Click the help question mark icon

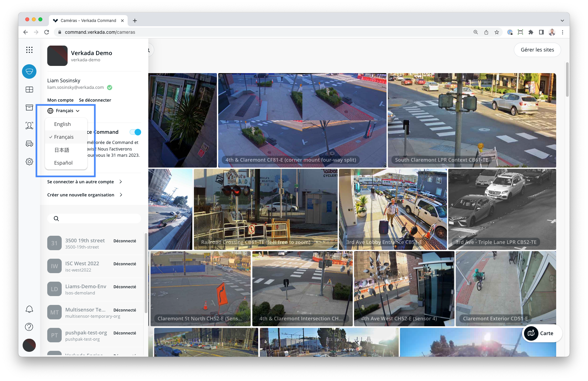(x=29, y=327)
